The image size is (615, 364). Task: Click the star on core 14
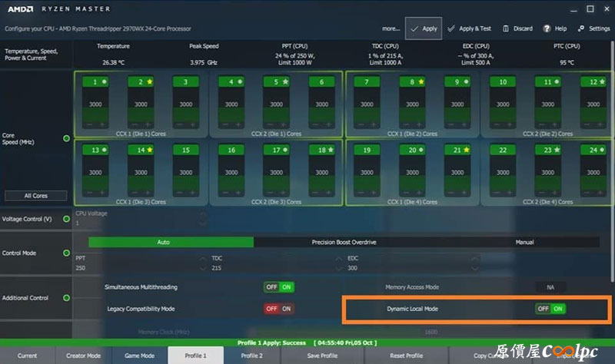[x=150, y=150]
